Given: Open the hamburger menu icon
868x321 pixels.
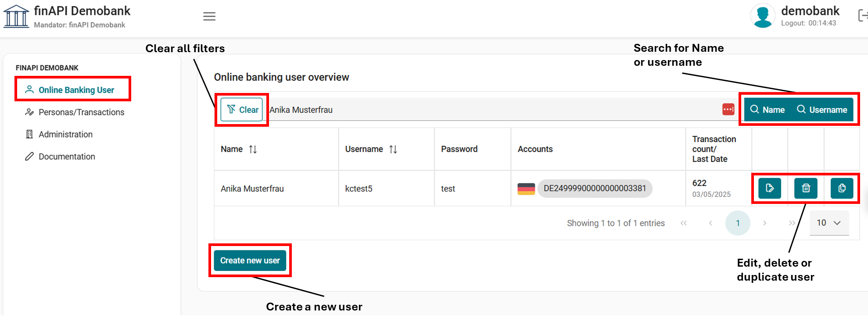Looking at the screenshot, I should pos(209,17).
